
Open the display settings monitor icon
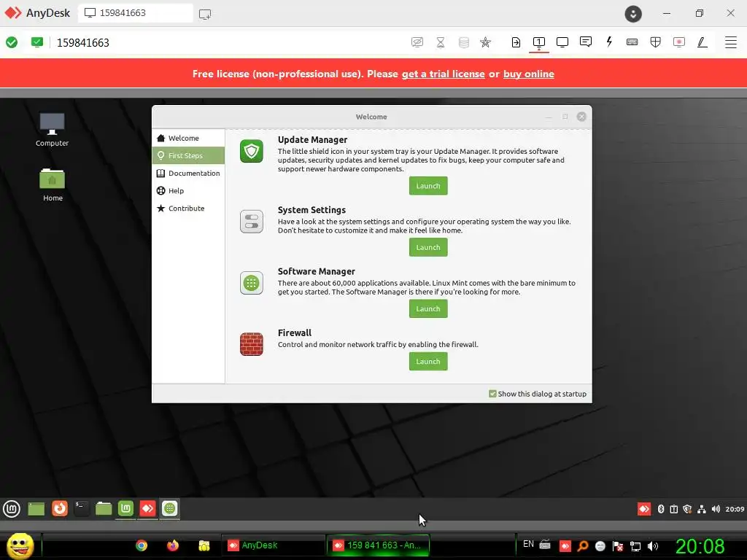pyautogui.click(x=562, y=42)
